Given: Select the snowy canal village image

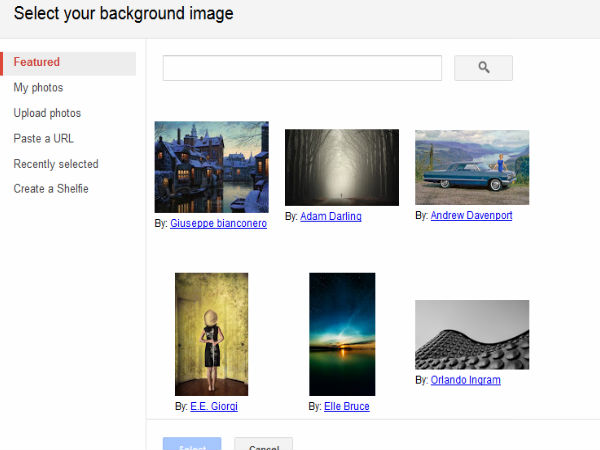Looking at the screenshot, I should (x=211, y=167).
